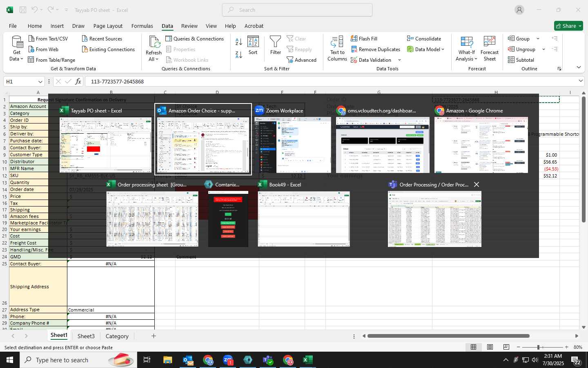The image size is (588, 368).
Task: Open notification center in system tray
Action: pyautogui.click(x=576, y=361)
